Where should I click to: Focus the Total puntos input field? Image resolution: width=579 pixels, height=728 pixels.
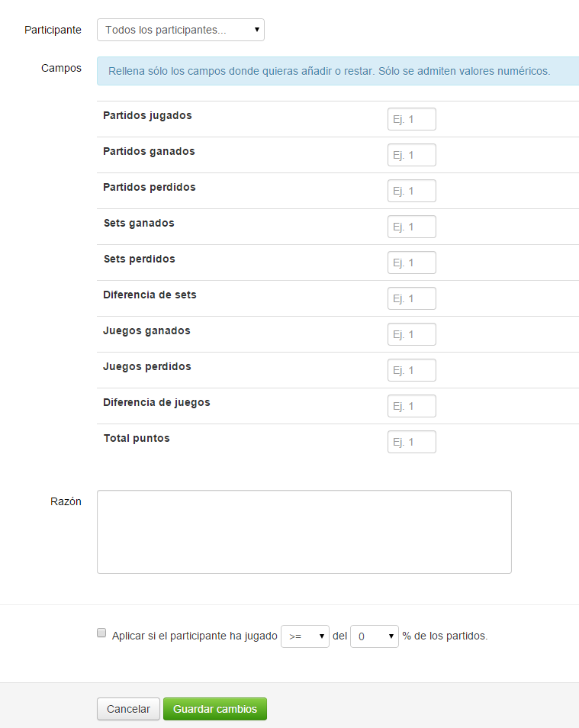tap(412, 442)
